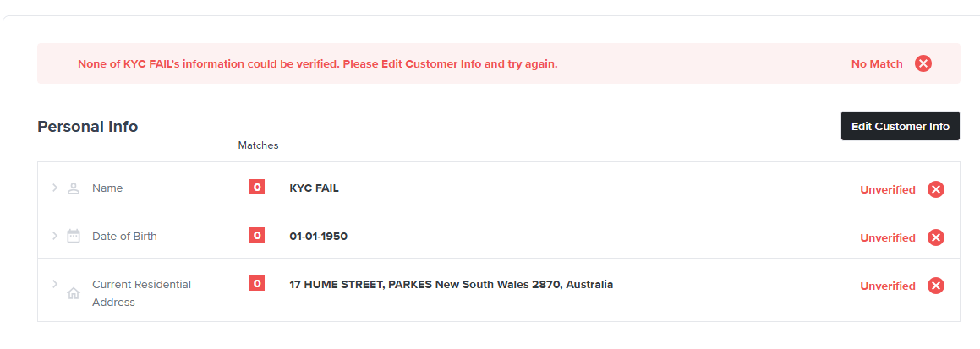Click the red match count badge for Name
This screenshot has width=980, height=349.
point(257,188)
